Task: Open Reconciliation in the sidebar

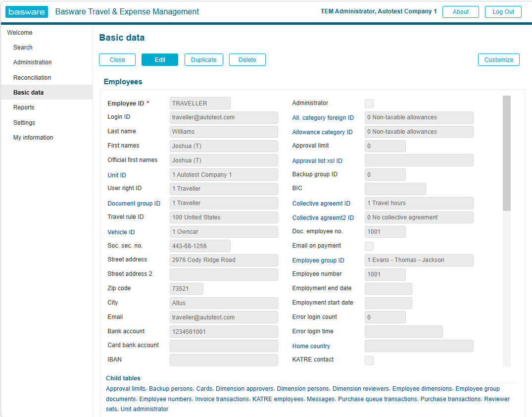Action: (x=32, y=78)
